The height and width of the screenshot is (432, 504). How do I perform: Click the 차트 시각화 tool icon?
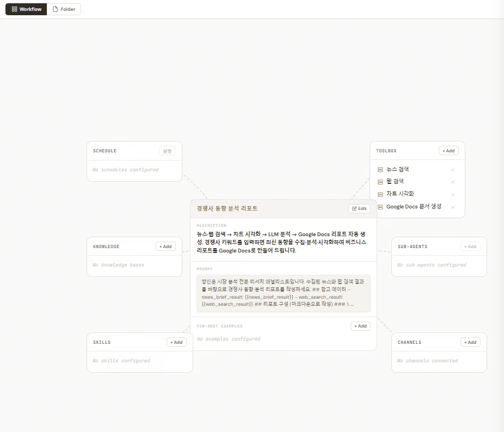pos(380,194)
